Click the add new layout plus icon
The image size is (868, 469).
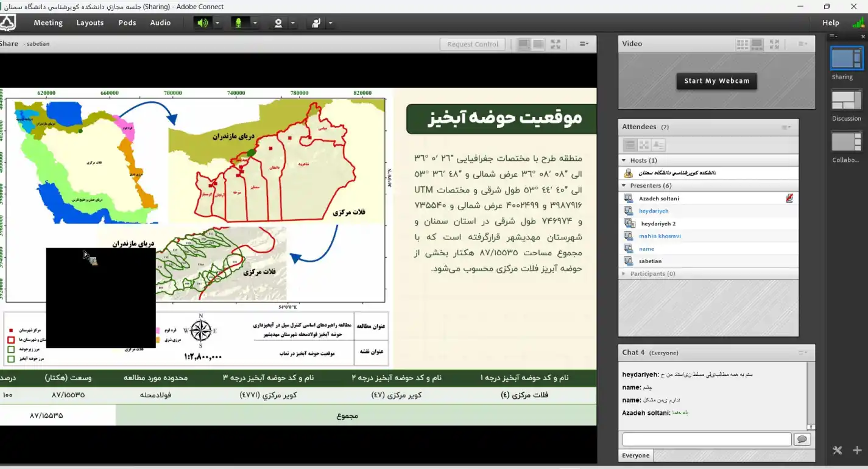tap(857, 450)
